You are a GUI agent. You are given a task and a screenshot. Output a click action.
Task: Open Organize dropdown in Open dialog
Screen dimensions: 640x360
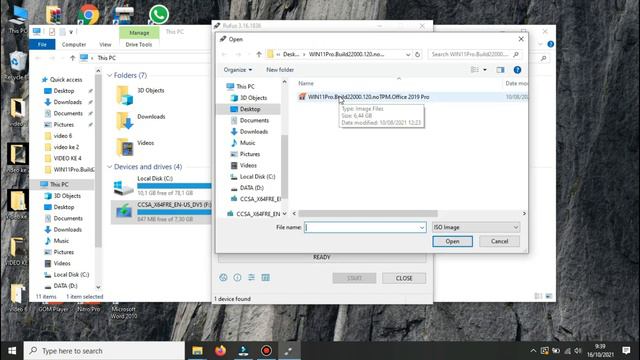pyautogui.click(x=238, y=70)
